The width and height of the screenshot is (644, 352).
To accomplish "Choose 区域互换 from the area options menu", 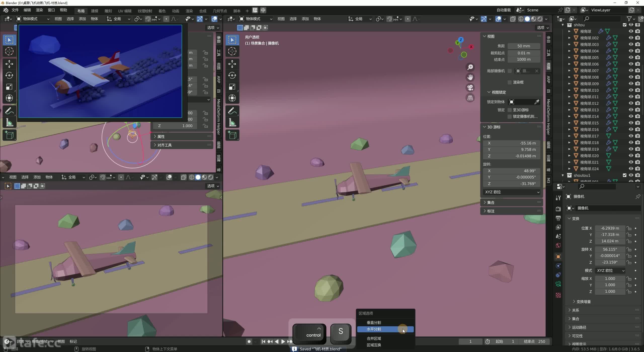I will pos(385,345).
